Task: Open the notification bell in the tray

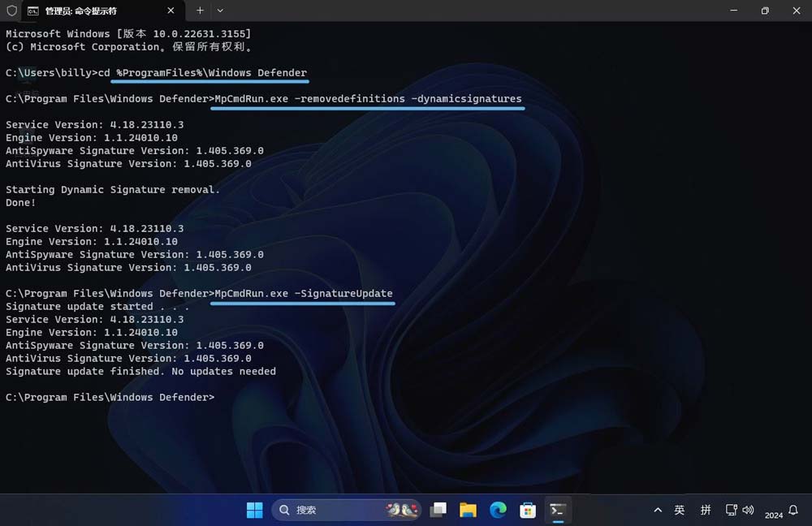Action: tap(793, 511)
